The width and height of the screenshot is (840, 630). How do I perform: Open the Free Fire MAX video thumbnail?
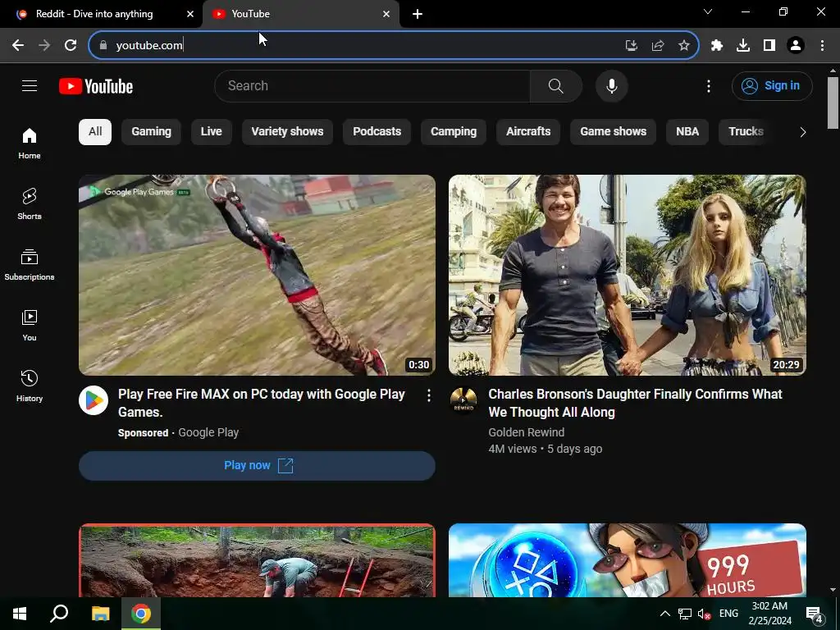click(257, 275)
